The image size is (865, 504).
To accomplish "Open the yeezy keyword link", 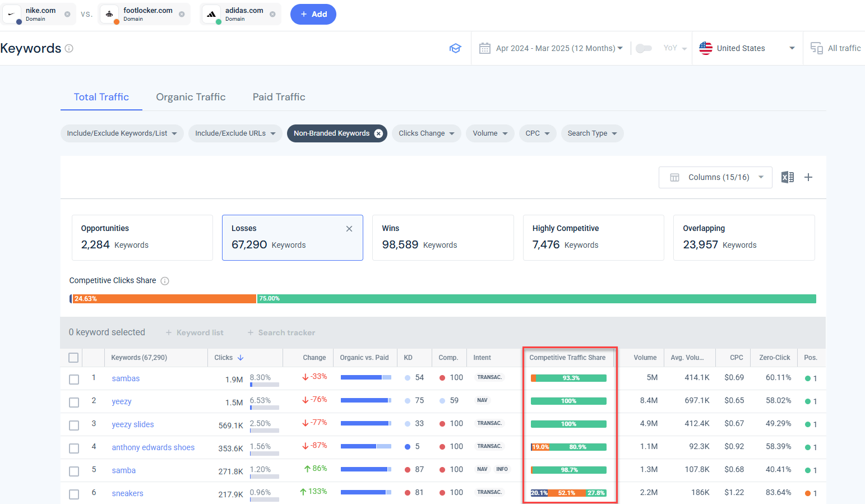I will (x=122, y=401).
